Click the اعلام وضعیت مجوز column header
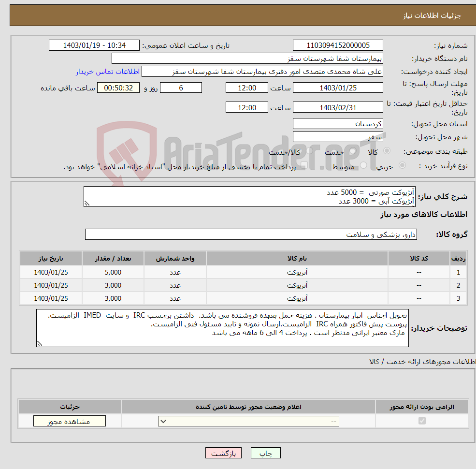This screenshot has height=469, width=476. (248, 407)
